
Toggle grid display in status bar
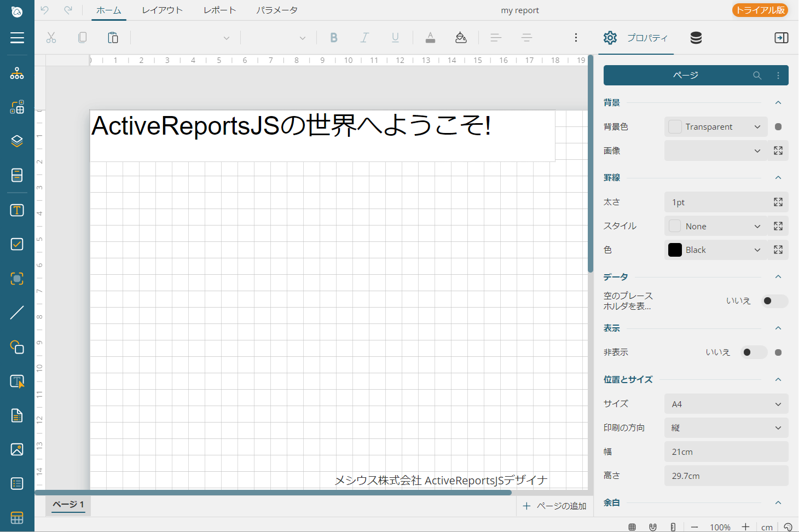tap(632, 527)
